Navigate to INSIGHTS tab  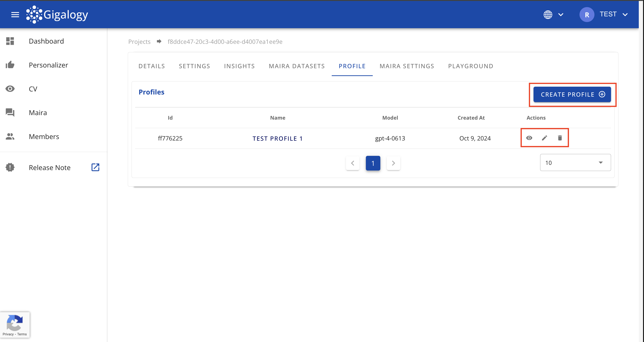[240, 66]
